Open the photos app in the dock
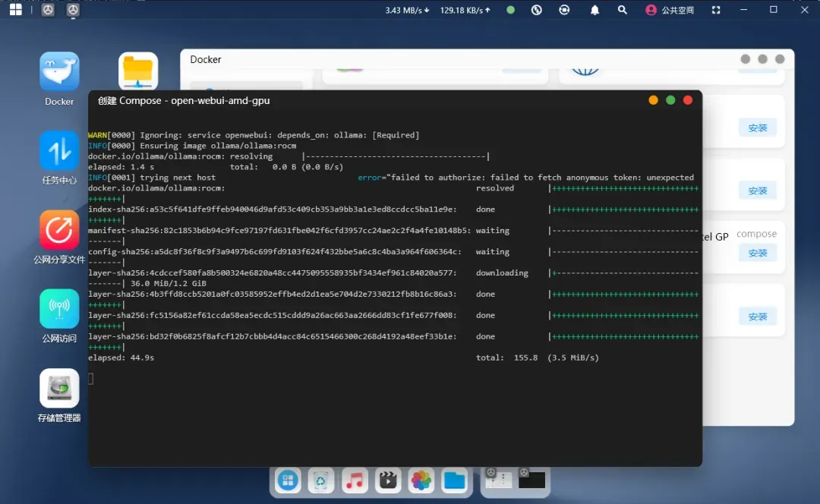This screenshot has height=504, width=820. pyautogui.click(x=421, y=480)
